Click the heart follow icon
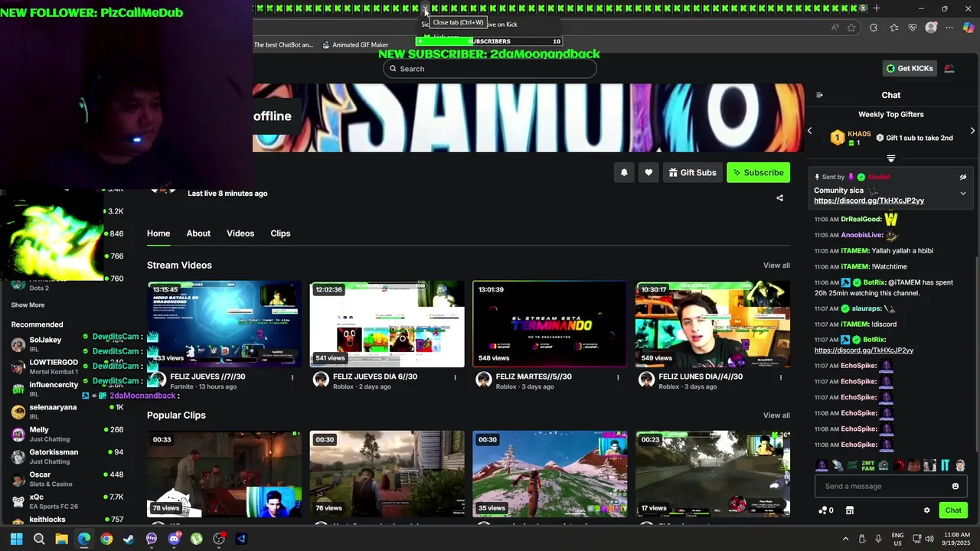 [x=648, y=173]
